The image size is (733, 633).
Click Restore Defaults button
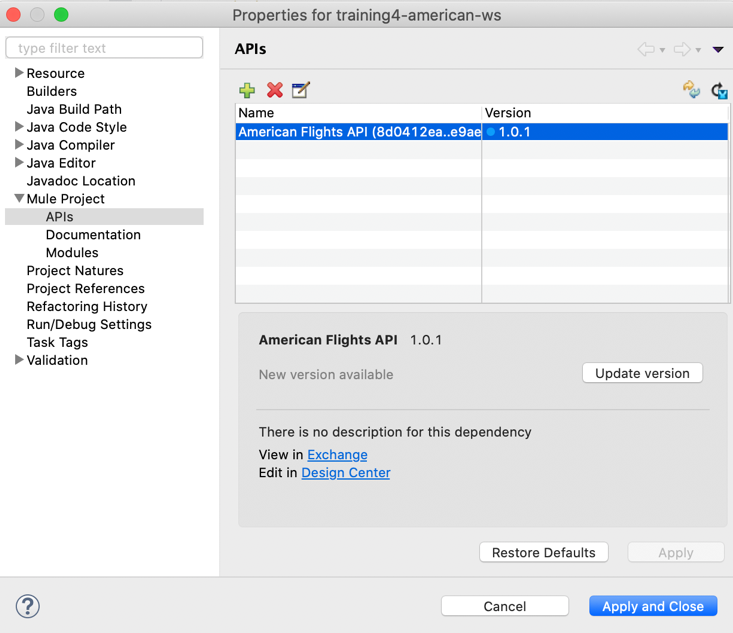coord(544,553)
